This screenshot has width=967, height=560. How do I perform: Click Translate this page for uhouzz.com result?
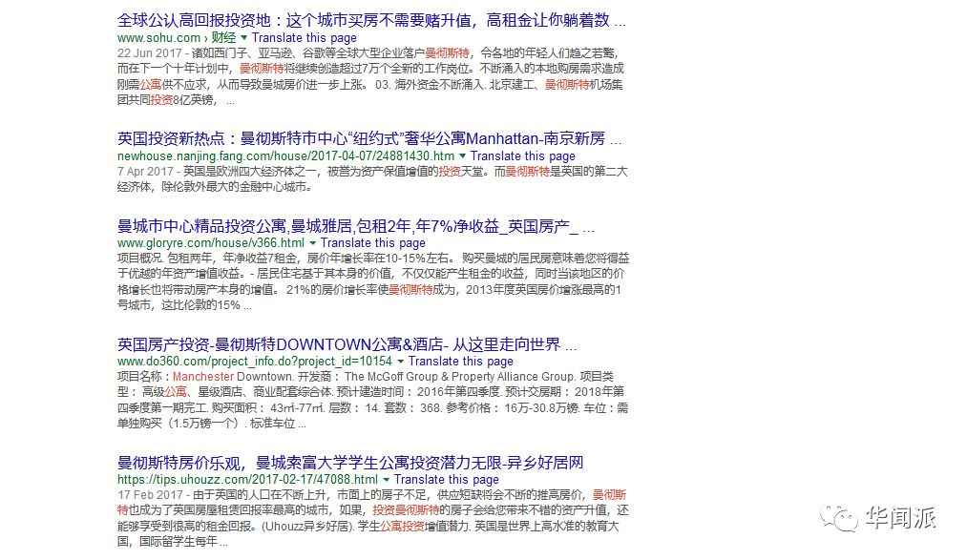click(x=446, y=479)
